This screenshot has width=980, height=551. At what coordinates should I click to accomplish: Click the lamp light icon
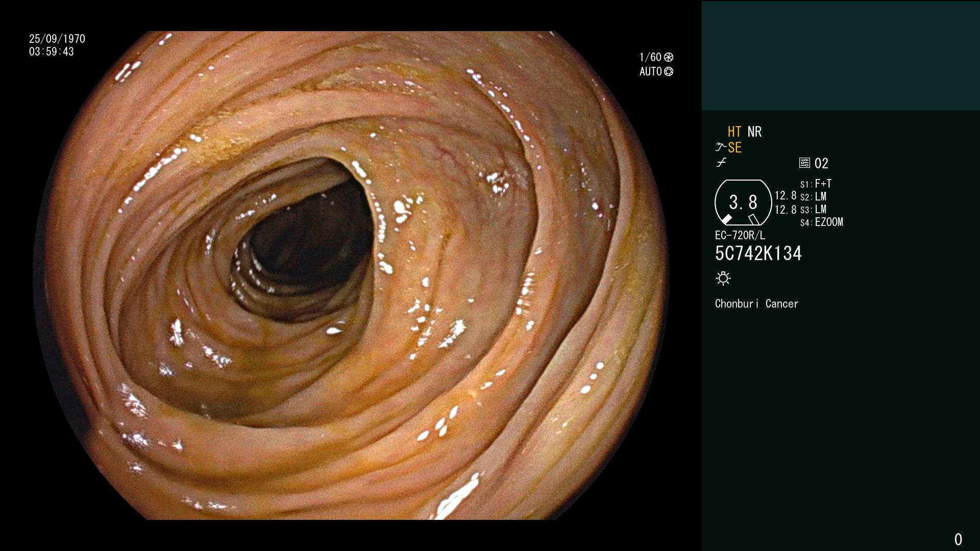(x=723, y=279)
